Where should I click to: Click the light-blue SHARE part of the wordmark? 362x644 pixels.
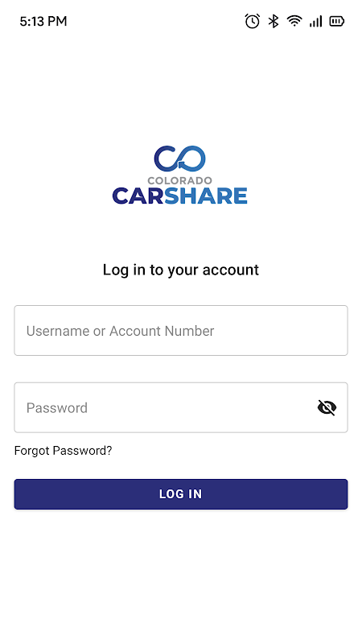206,196
